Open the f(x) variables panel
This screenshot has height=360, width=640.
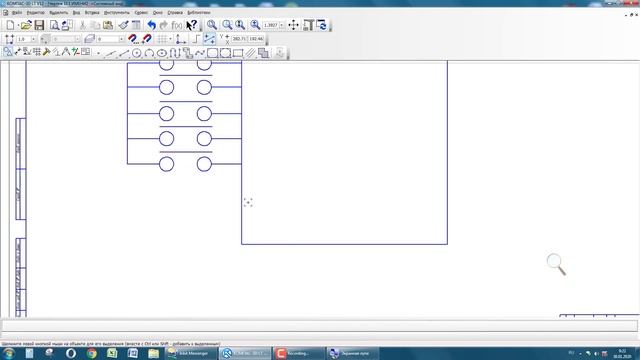[176, 25]
